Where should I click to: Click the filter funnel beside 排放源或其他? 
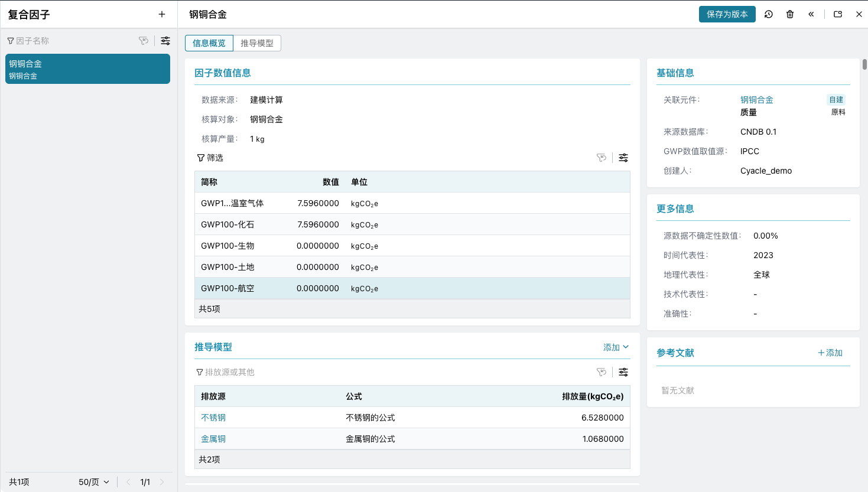pos(199,372)
